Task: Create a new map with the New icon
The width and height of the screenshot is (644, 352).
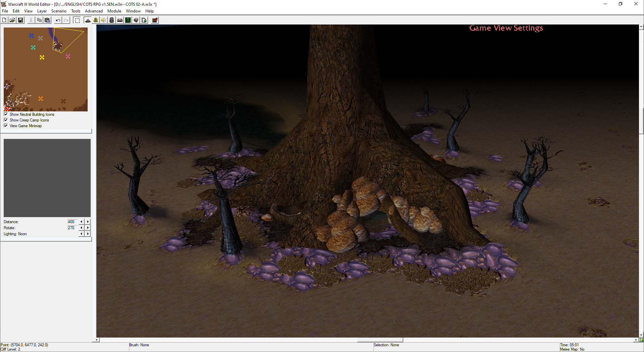Action: [4, 20]
